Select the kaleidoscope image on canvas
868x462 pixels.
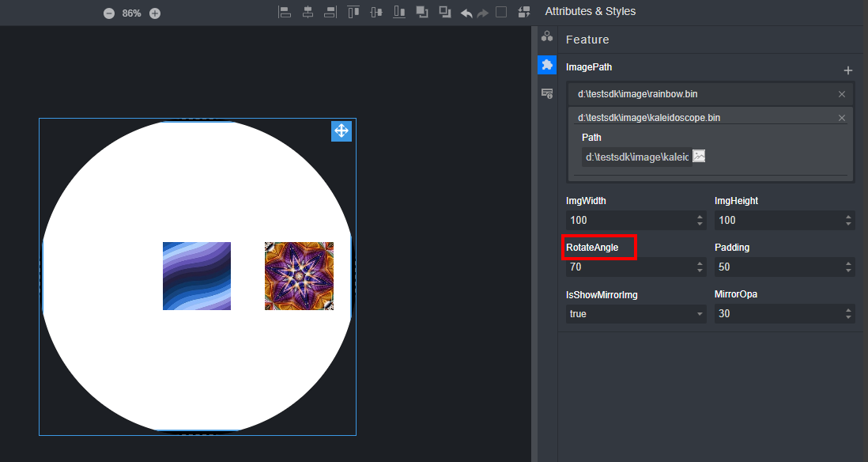pos(299,276)
